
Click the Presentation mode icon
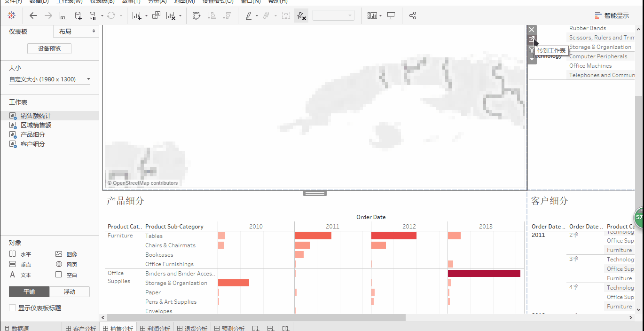(x=391, y=16)
